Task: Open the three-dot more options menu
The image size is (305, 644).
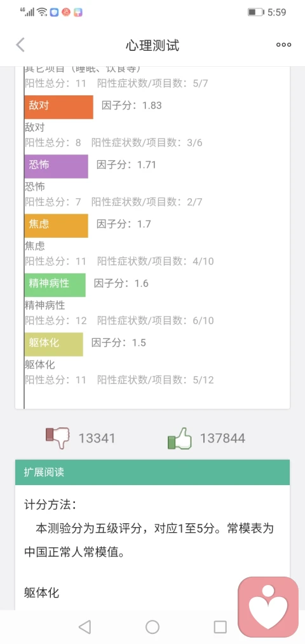Action: (x=283, y=45)
